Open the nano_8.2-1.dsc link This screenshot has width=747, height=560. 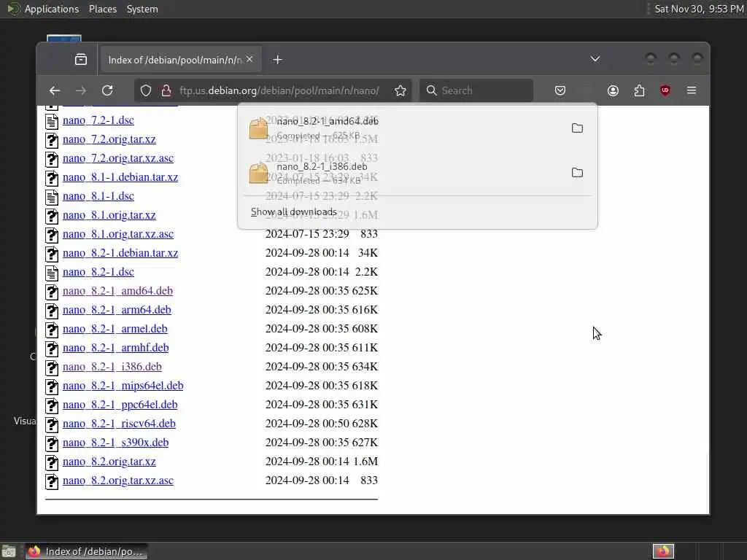point(98,272)
